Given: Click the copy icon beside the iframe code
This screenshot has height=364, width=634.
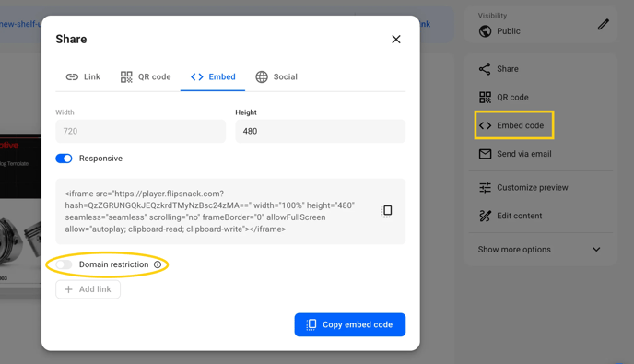Looking at the screenshot, I should (x=386, y=211).
